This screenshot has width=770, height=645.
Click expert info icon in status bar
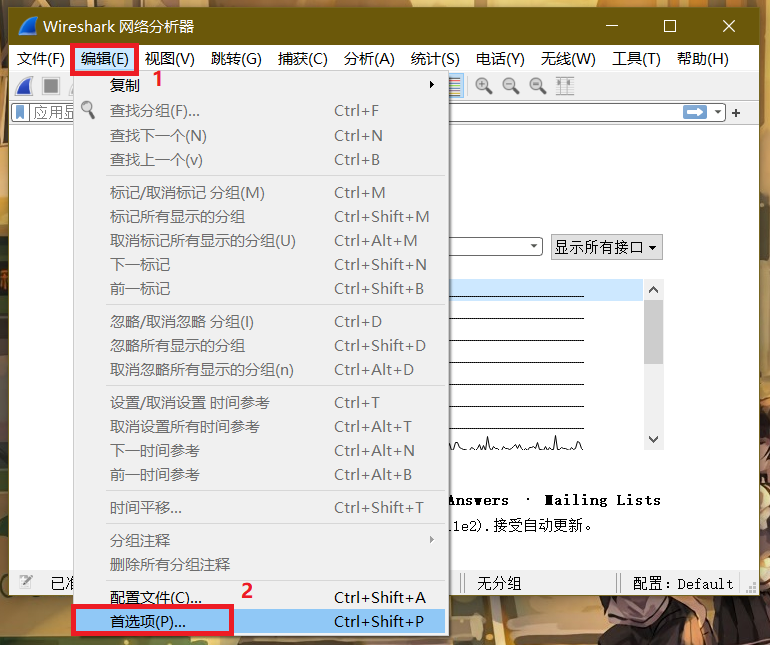point(26,582)
